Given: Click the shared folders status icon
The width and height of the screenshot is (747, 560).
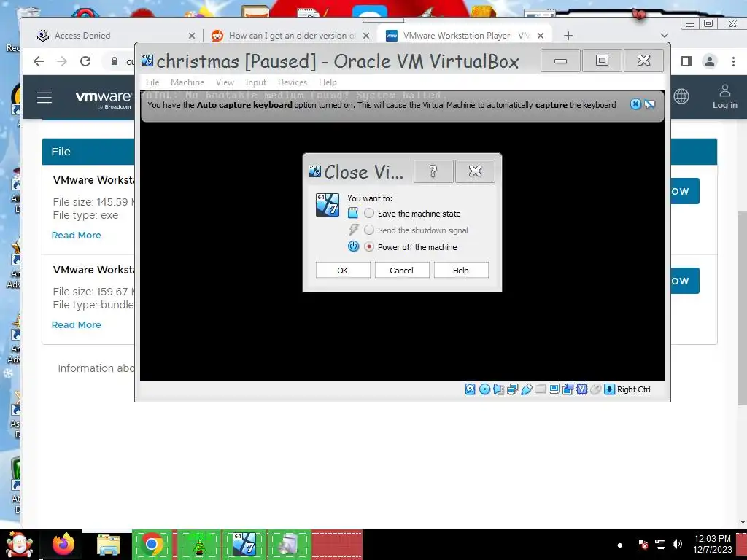Looking at the screenshot, I should coord(541,389).
